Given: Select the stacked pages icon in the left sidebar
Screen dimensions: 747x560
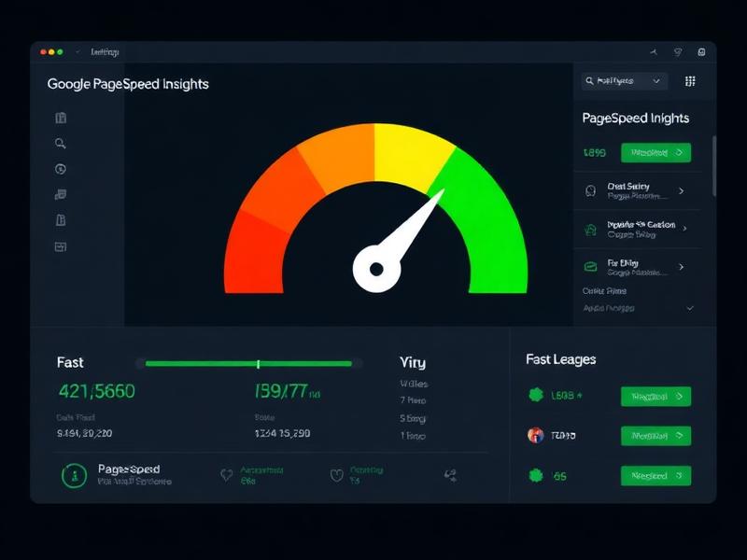Looking at the screenshot, I should pyautogui.click(x=61, y=194).
